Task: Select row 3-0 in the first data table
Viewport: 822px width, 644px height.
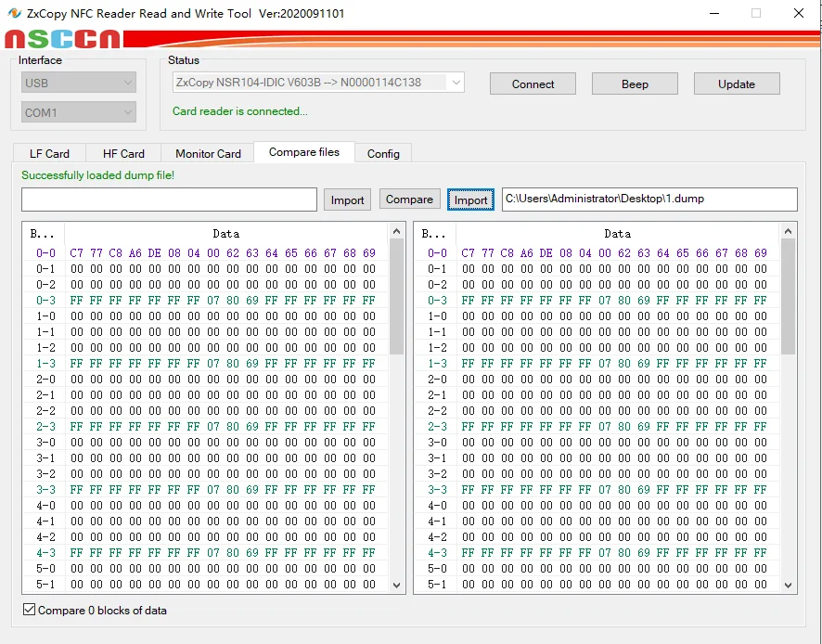Action: [x=206, y=442]
